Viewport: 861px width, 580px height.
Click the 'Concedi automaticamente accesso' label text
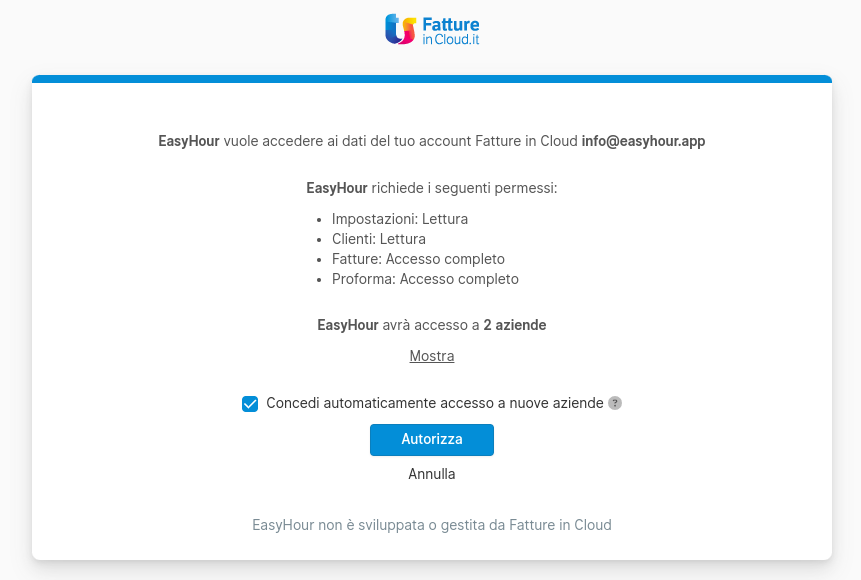point(435,403)
